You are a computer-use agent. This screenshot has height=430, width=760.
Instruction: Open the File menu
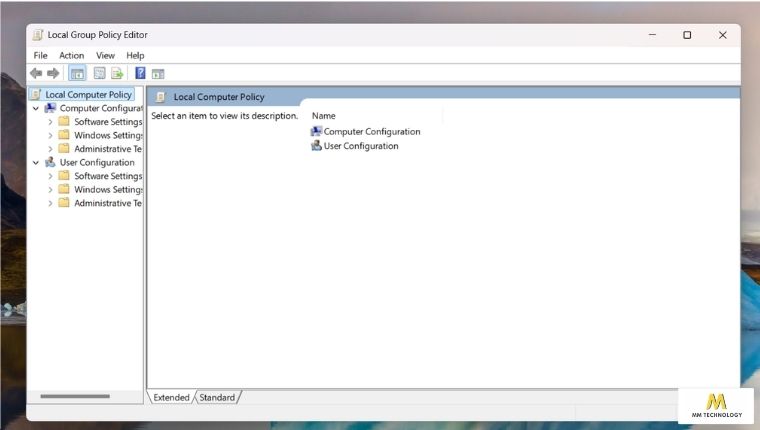pos(41,55)
